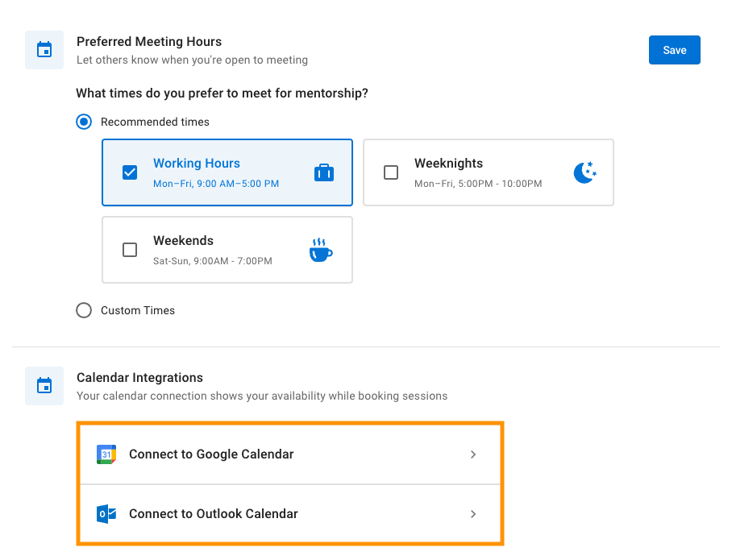Click the Calendar Integrations calendar icon
732x560 pixels.
tap(44, 386)
